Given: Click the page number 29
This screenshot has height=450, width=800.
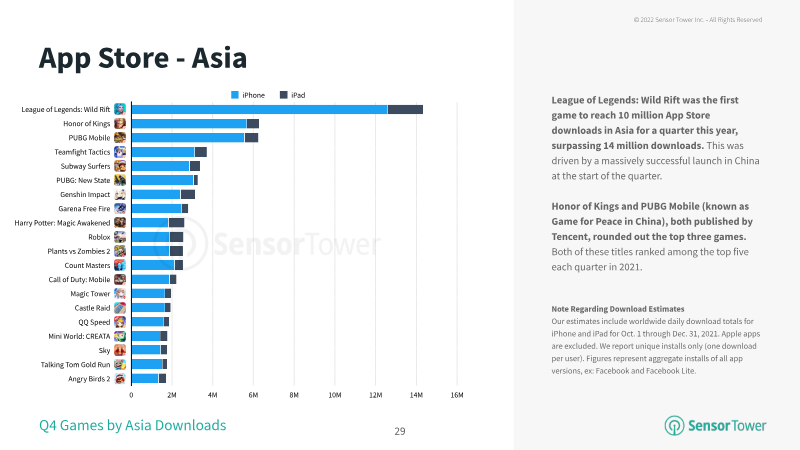Looking at the screenshot, I should (x=400, y=431).
